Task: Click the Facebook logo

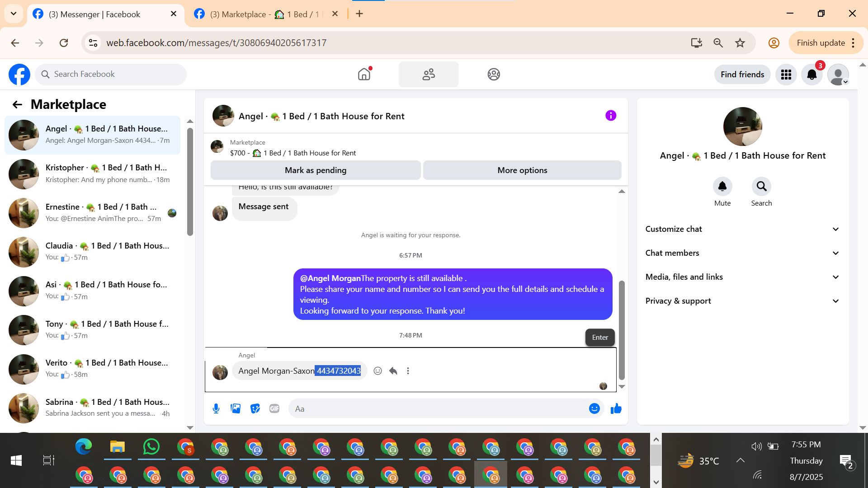Action: tap(19, 74)
